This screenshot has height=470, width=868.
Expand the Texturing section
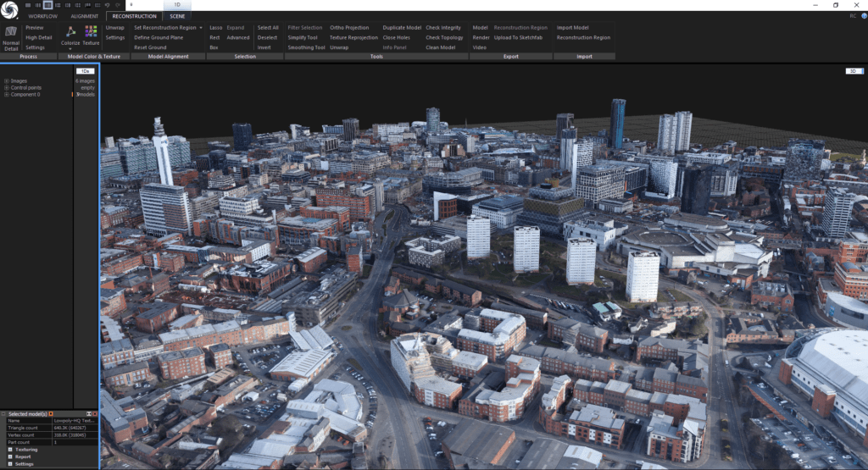pyautogui.click(x=10, y=450)
